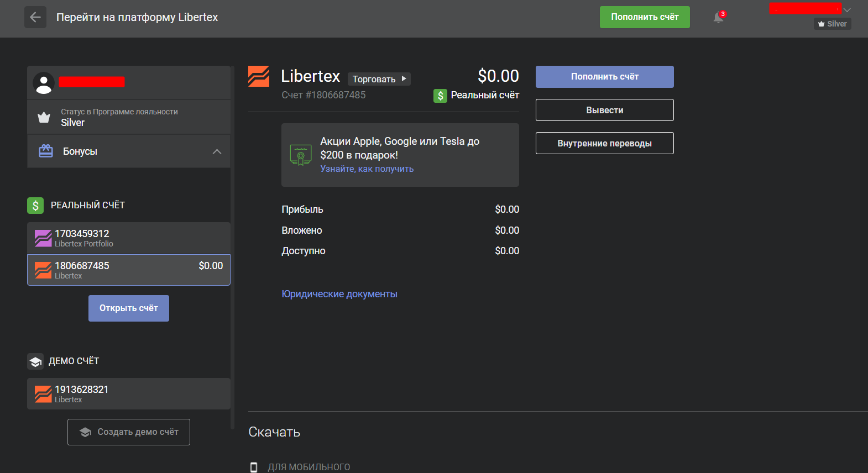Click mobile phone icon near ДЛЯ МОБИЛЬНОГО
The height and width of the screenshot is (473, 868).
coord(254,467)
